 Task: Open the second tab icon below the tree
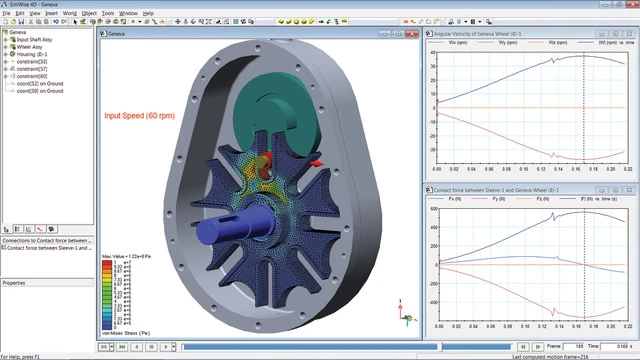coord(18,229)
